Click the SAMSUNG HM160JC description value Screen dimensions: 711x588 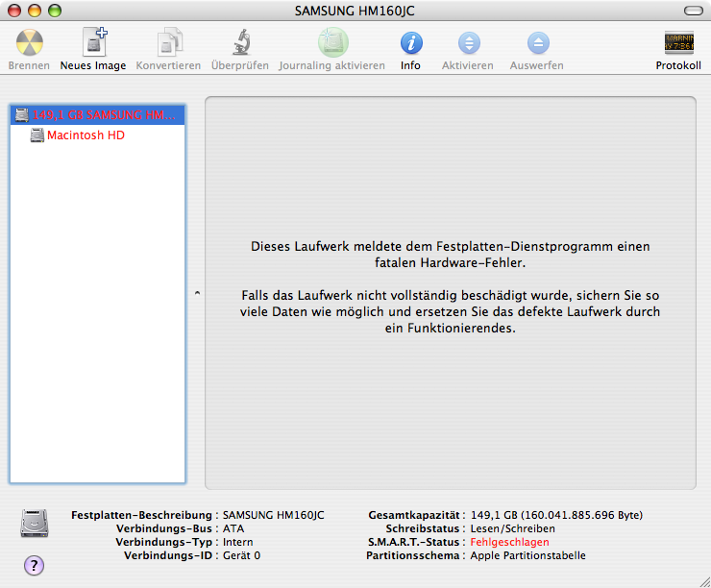274,515
